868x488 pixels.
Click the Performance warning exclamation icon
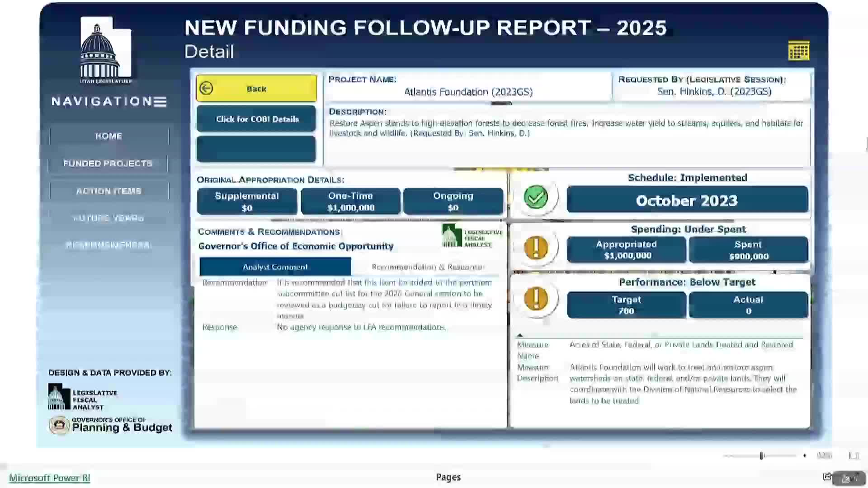[x=536, y=299]
